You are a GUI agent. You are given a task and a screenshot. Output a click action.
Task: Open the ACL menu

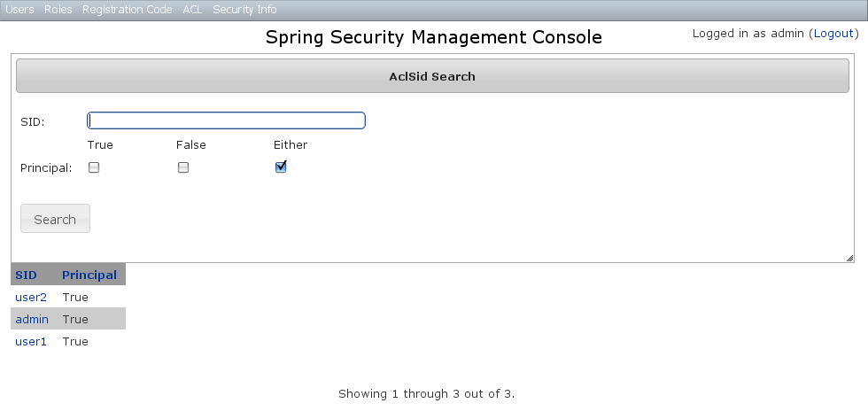pos(192,10)
